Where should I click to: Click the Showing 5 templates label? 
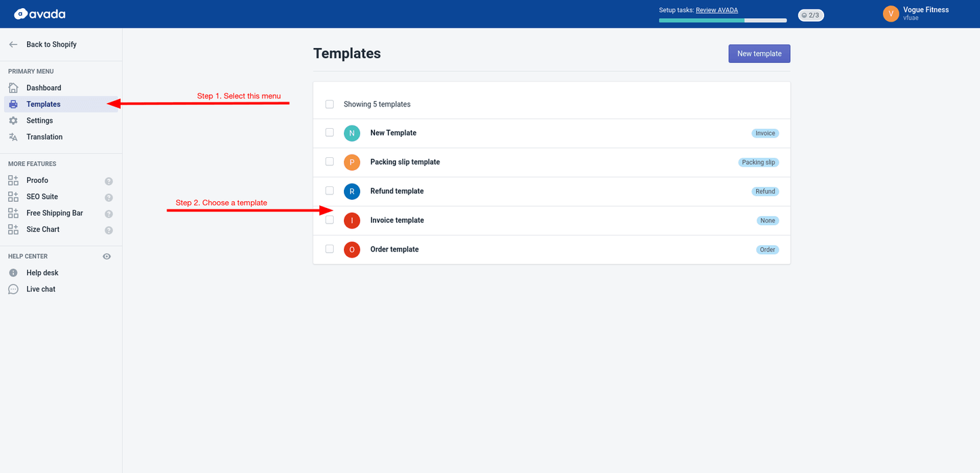click(x=377, y=105)
